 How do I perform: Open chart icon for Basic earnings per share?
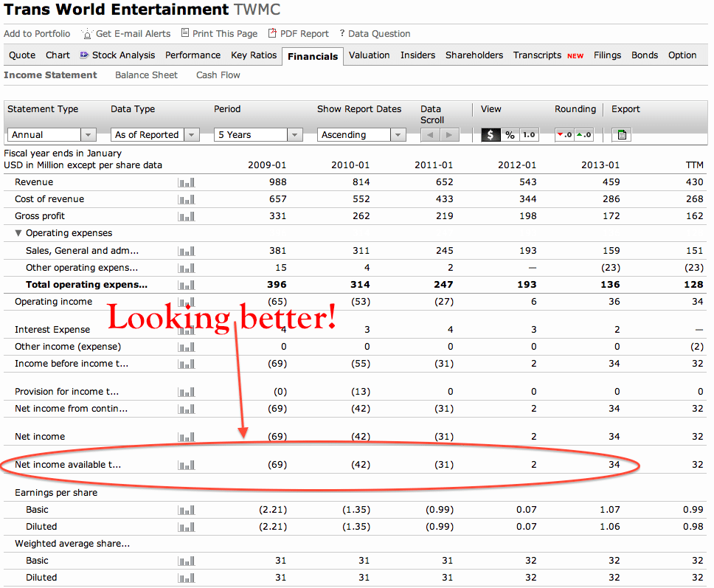186,510
